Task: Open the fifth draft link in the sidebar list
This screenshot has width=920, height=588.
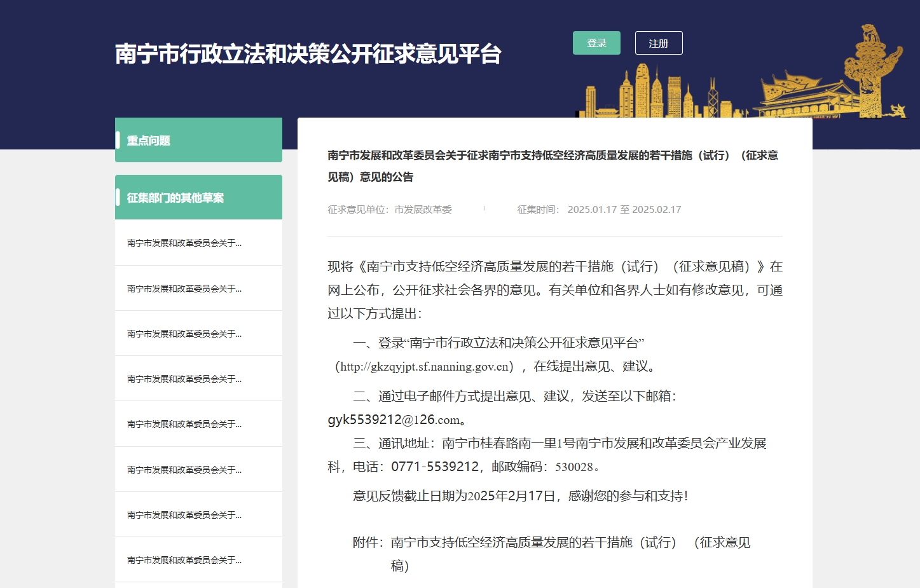Action: tap(184, 424)
